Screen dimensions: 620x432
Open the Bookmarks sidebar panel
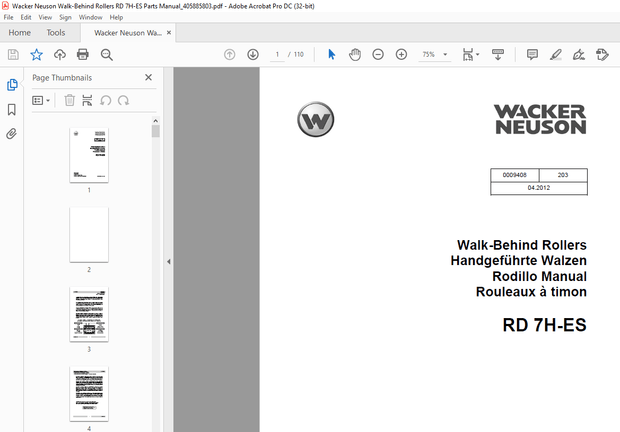tap(12, 109)
